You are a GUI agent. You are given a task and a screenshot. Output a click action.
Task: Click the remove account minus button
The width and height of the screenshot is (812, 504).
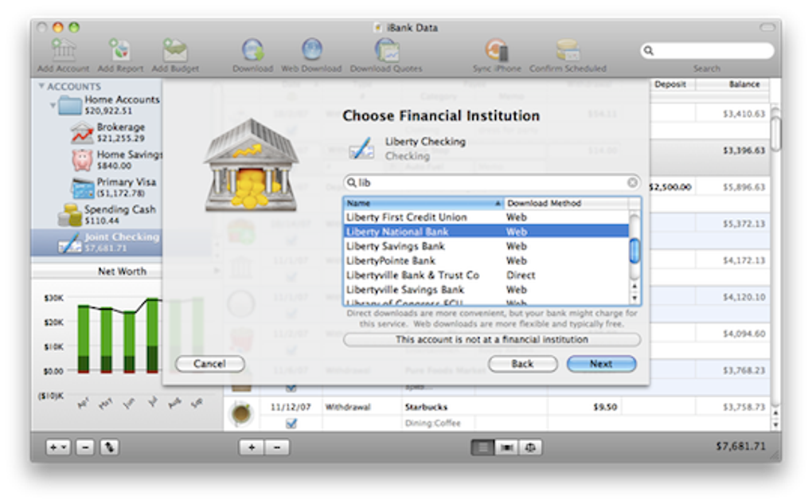coord(85,447)
